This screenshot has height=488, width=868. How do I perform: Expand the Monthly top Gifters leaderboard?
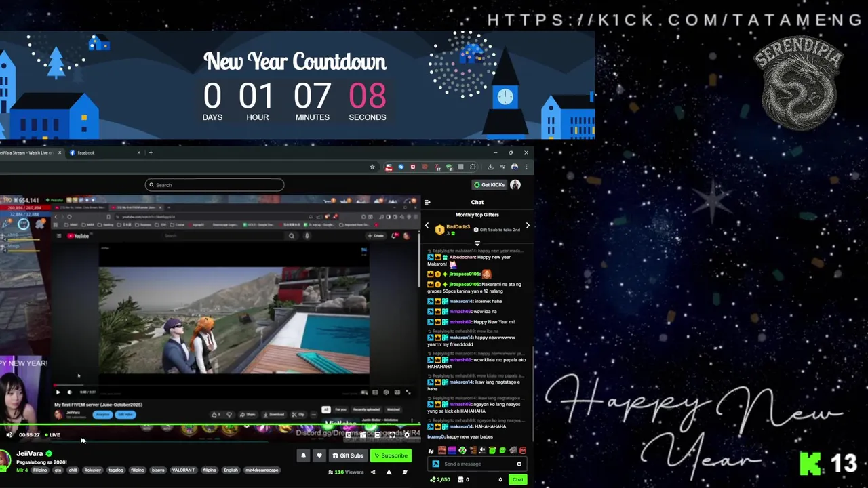tap(477, 243)
